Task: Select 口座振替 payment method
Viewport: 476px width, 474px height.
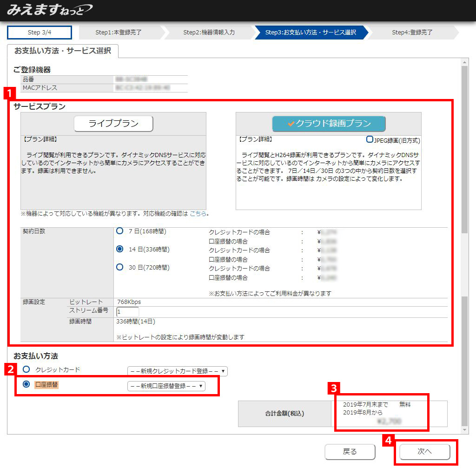Action: 26,384
